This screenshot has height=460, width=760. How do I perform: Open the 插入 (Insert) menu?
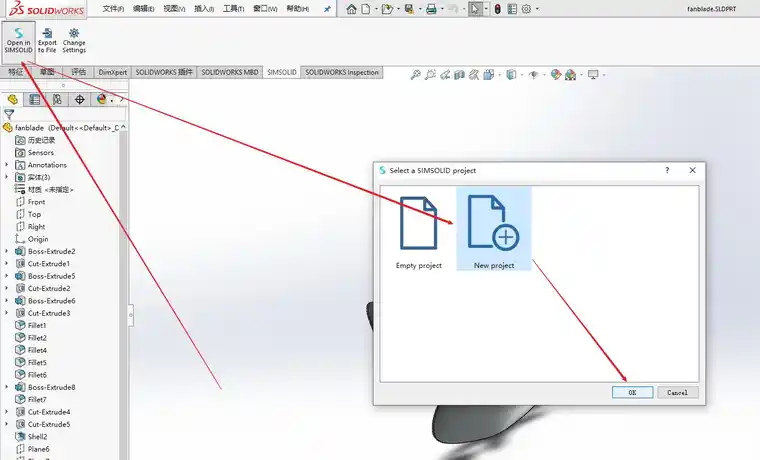[x=204, y=9]
